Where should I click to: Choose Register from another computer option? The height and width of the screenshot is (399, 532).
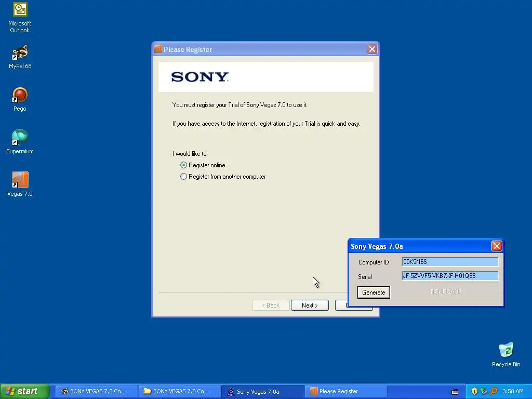(x=223, y=177)
